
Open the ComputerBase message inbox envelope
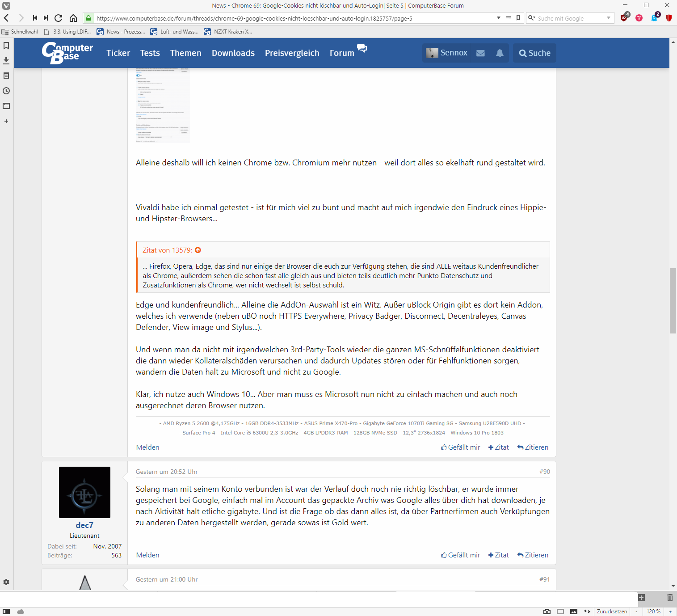coord(480,53)
